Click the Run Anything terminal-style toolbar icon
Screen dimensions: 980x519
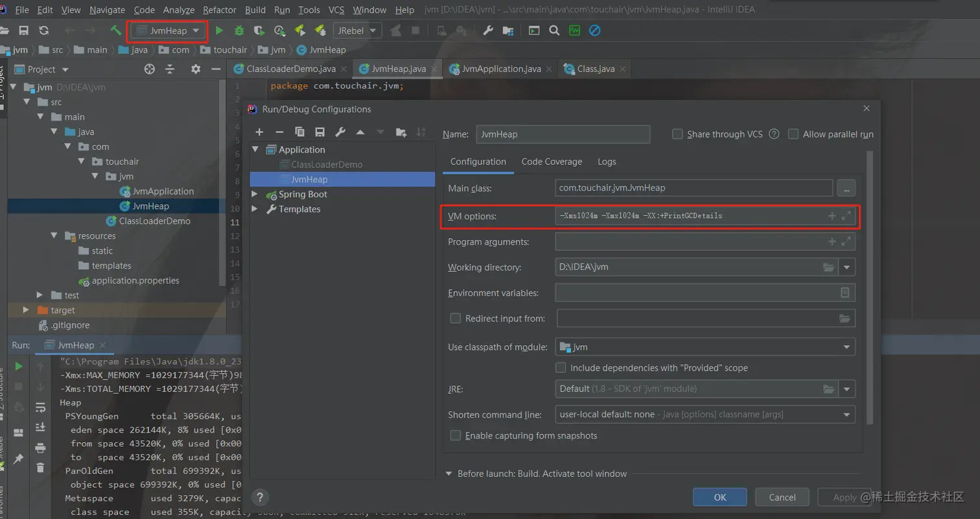(534, 30)
